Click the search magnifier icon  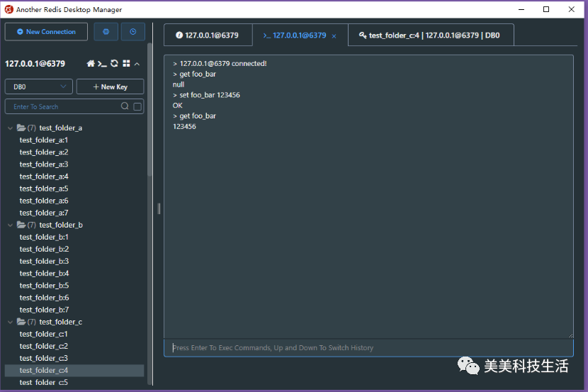point(125,106)
